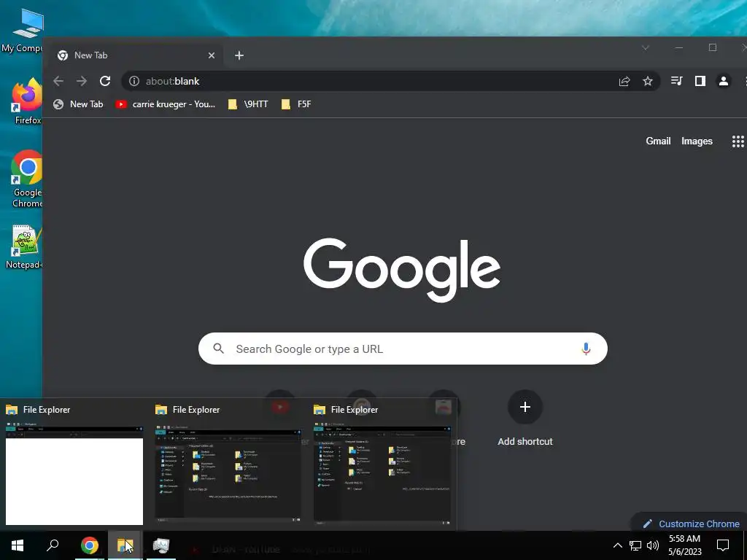
Task: Click the share this page icon
Action: pyautogui.click(x=624, y=81)
